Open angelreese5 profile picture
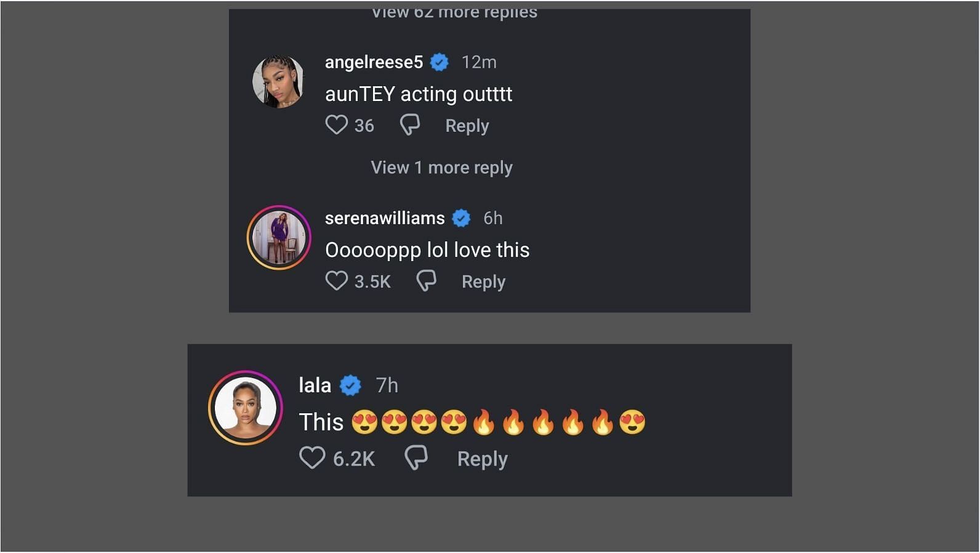 (x=278, y=81)
